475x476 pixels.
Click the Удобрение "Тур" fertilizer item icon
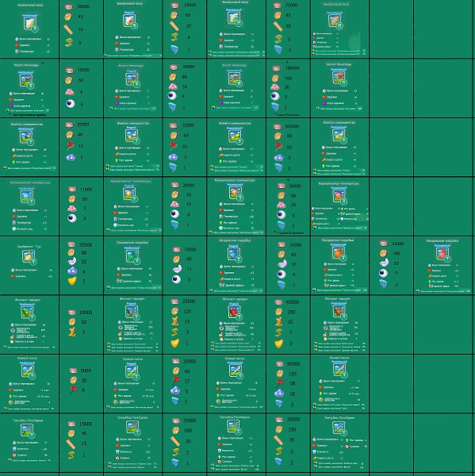29,257
